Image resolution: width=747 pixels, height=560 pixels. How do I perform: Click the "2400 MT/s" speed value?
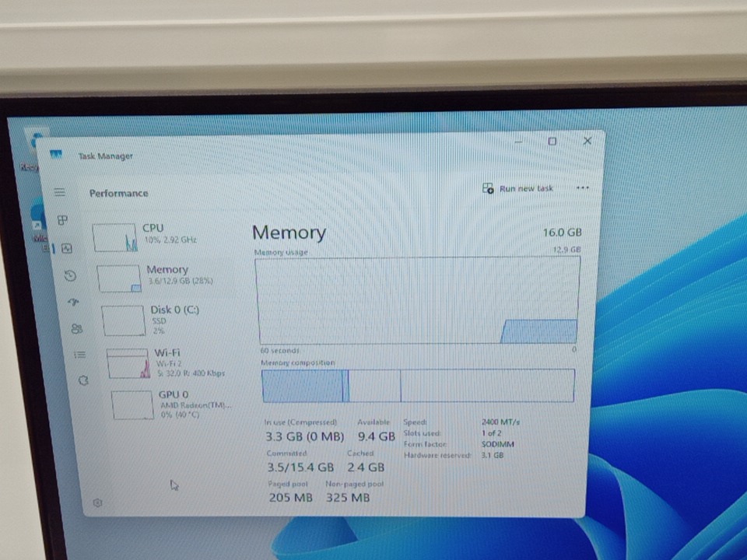point(500,422)
